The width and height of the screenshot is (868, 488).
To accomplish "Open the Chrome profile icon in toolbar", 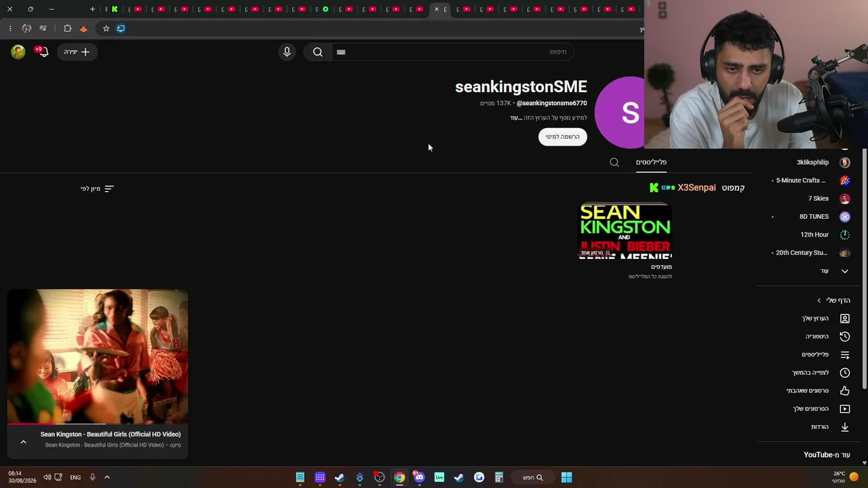I will tap(26, 28).
